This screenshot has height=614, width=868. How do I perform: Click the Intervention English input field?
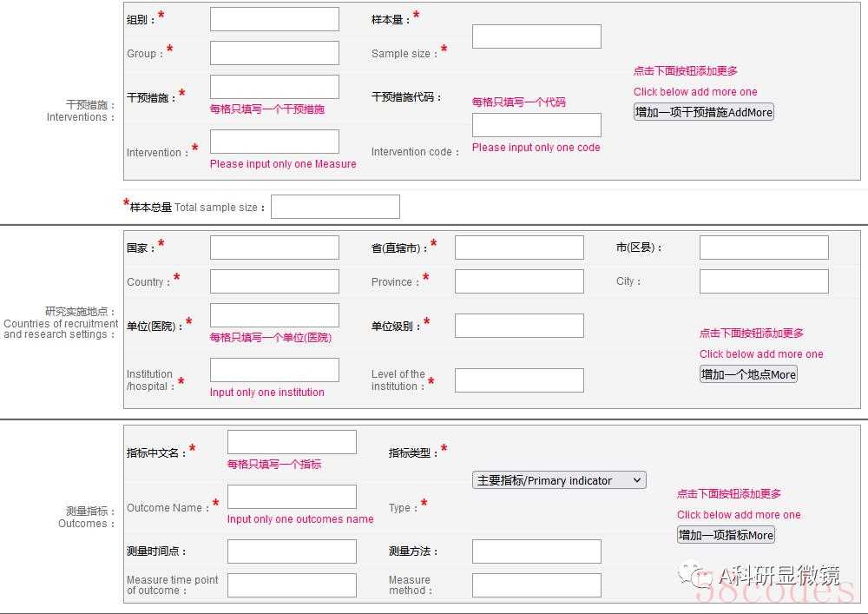click(x=274, y=142)
